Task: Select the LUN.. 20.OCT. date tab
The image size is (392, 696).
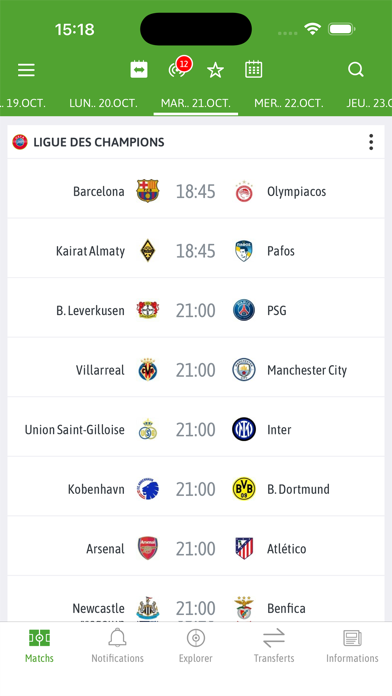Action: point(103,103)
